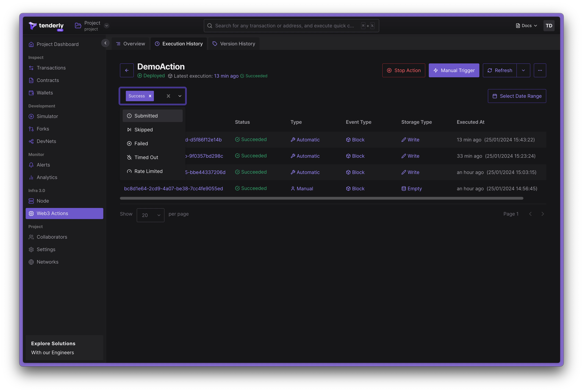The height and width of the screenshot is (392, 583).
Task: Click the Node sidebar icon
Action: pos(31,201)
